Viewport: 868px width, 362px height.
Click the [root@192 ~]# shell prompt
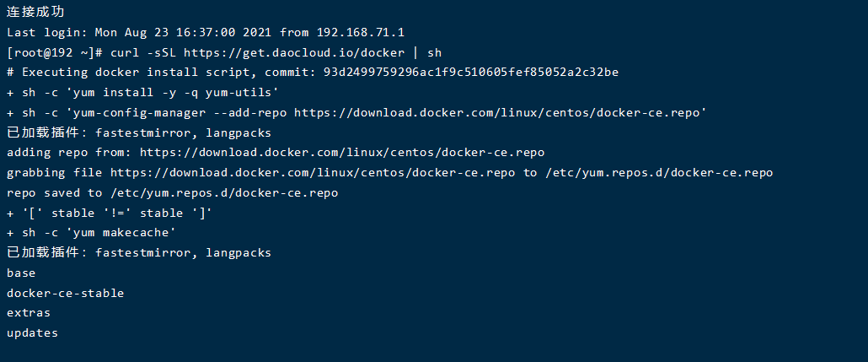point(55,52)
